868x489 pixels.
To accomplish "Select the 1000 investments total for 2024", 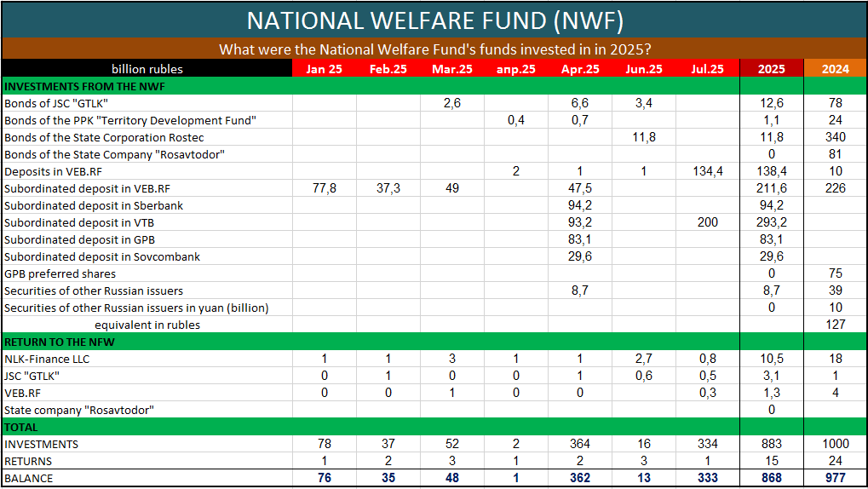I will tap(836, 444).
